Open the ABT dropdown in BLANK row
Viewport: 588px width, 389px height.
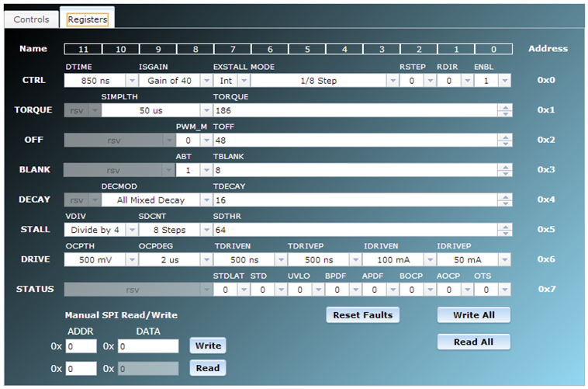tap(194, 170)
